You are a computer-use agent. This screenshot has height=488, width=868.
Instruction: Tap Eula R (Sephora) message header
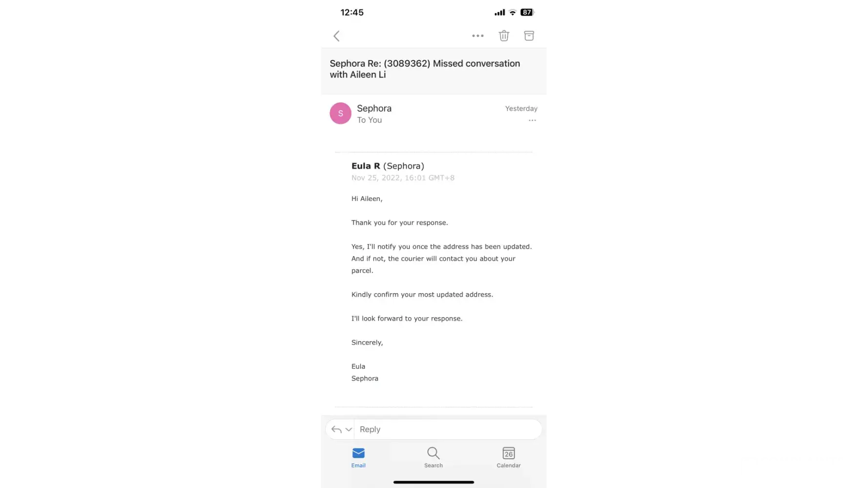(x=388, y=166)
